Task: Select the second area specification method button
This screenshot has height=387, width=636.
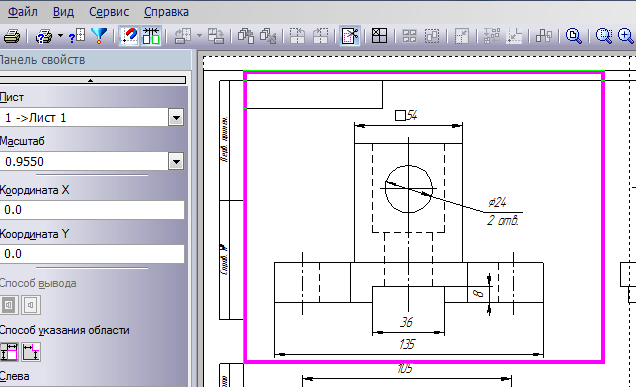Action: 31,352
